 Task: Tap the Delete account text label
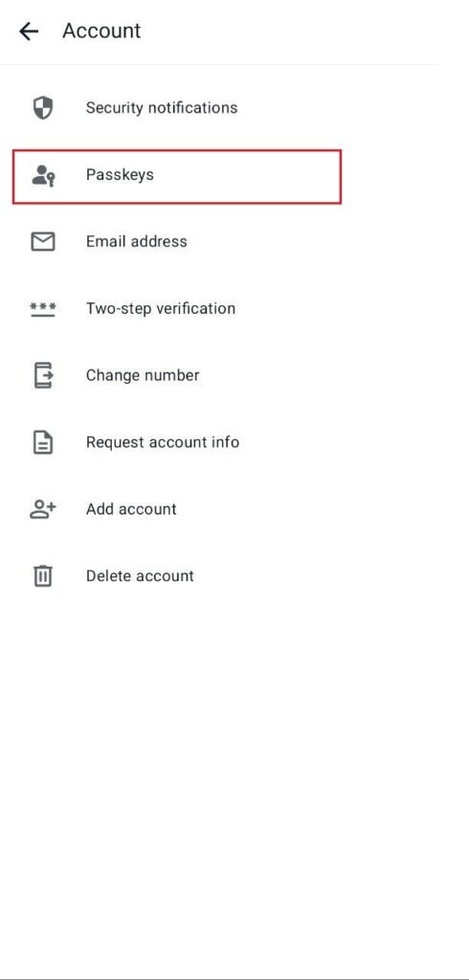(140, 575)
